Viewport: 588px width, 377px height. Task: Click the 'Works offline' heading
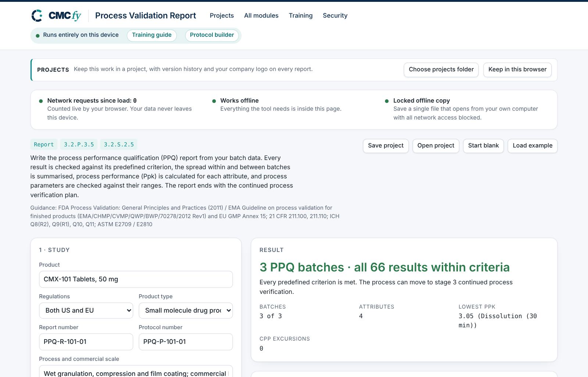239,100
